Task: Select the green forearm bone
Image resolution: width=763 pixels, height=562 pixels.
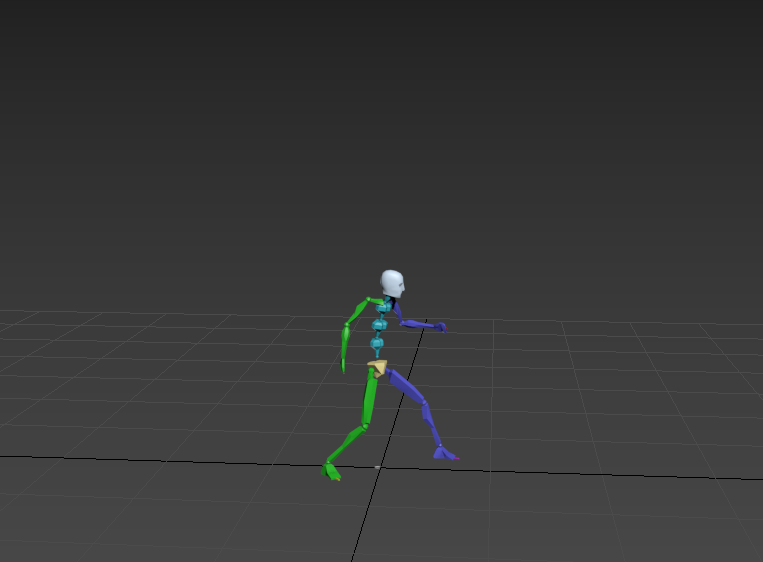Action: (x=346, y=342)
